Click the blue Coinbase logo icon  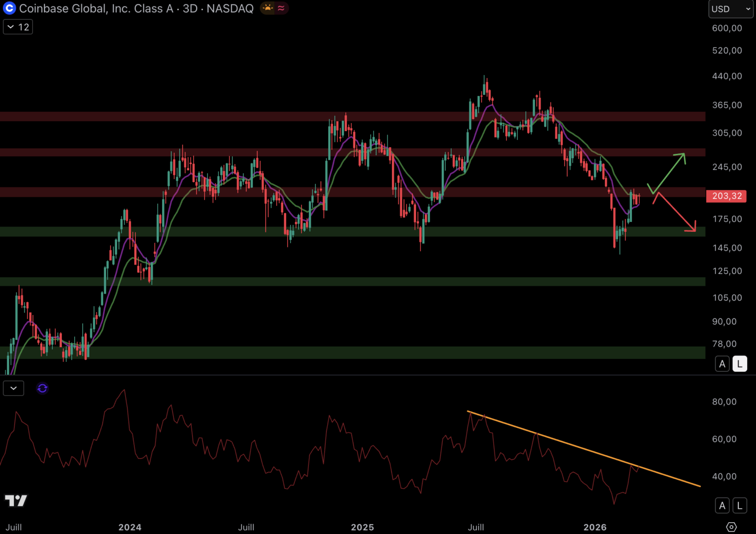pyautogui.click(x=9, y=8)
